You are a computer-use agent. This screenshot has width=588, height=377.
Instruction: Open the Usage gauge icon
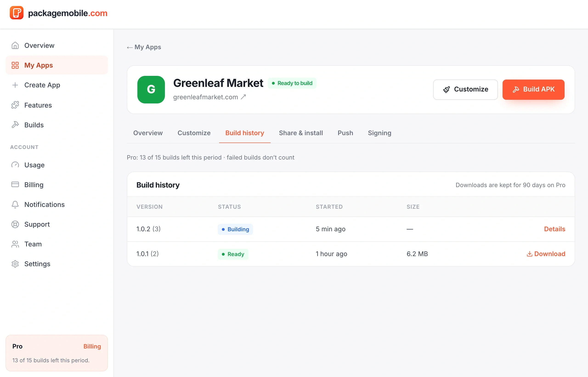tap(15, 165)
